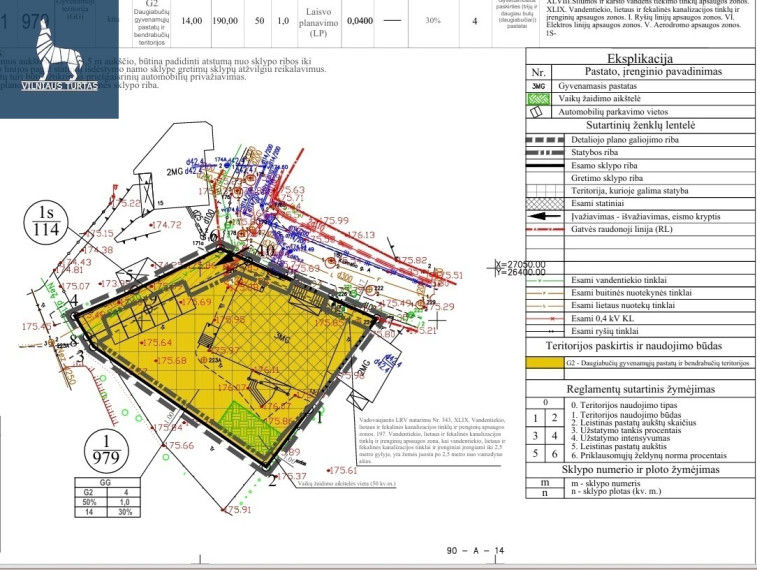
Task: Click the 2MG building label on plan
Action: [x=175, y=172]
